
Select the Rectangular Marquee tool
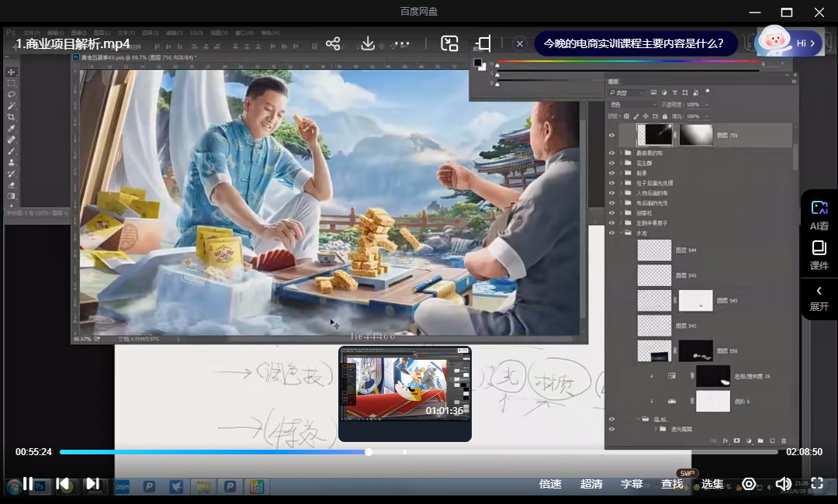click(x=11, y=83)
